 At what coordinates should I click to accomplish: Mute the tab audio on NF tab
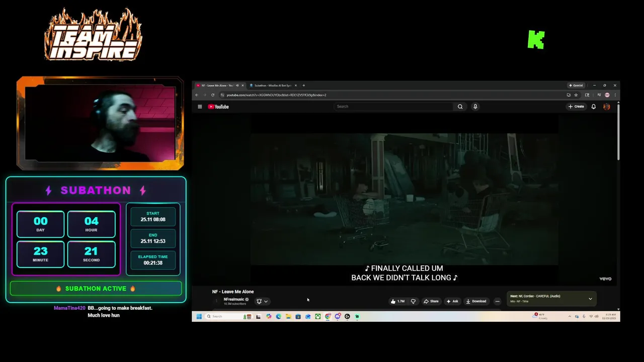[x=237, y=85]
